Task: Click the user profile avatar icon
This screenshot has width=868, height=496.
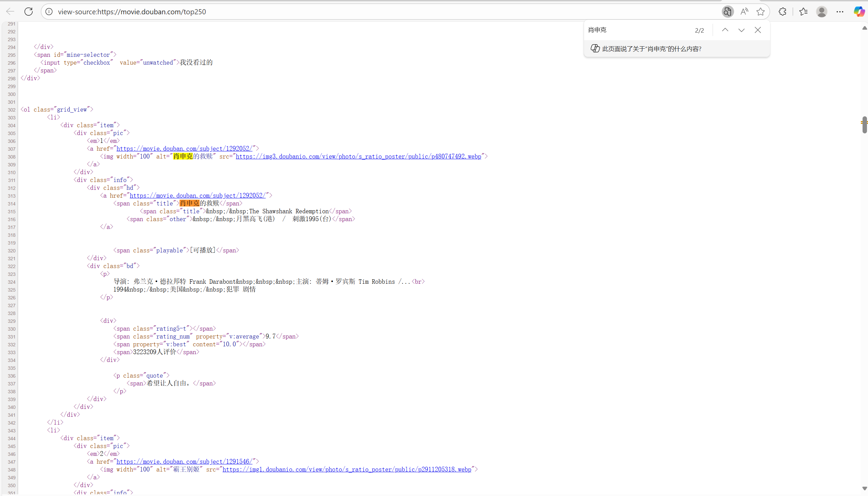Action: (821, 12)
